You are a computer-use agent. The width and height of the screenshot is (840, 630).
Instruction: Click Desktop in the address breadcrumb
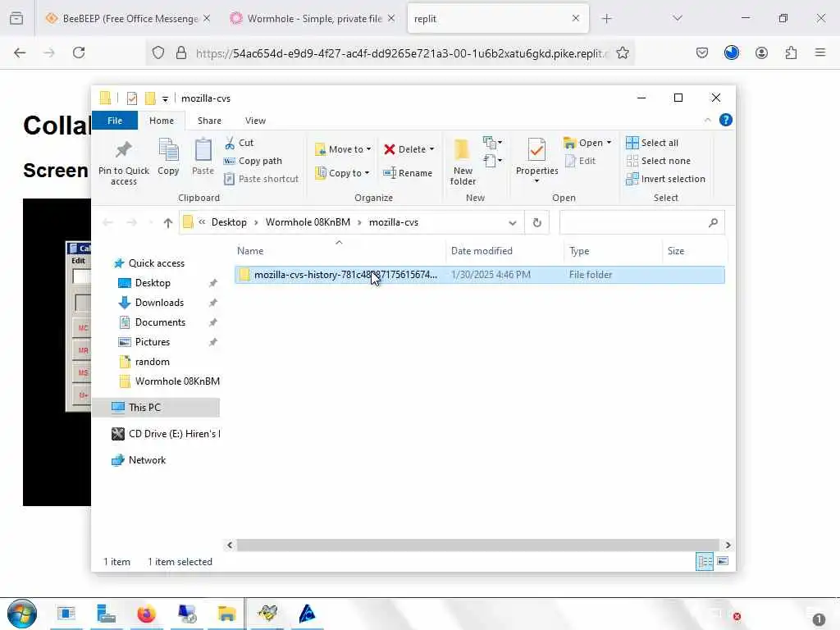point(229,222)
